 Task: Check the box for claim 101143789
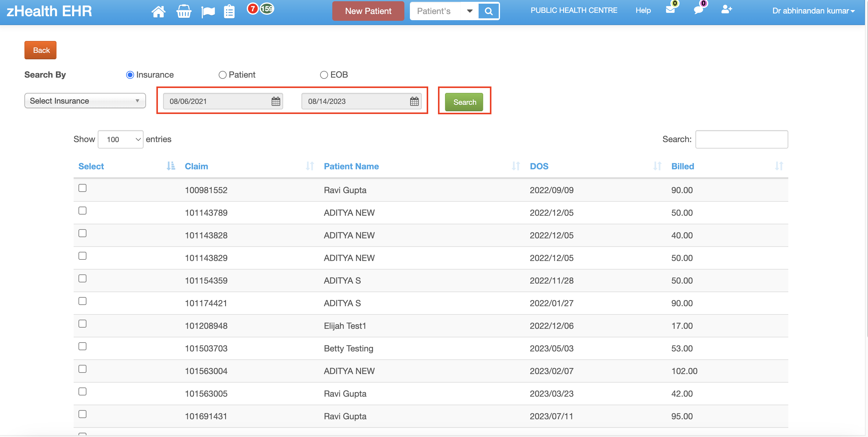click(x=82, y=211)
